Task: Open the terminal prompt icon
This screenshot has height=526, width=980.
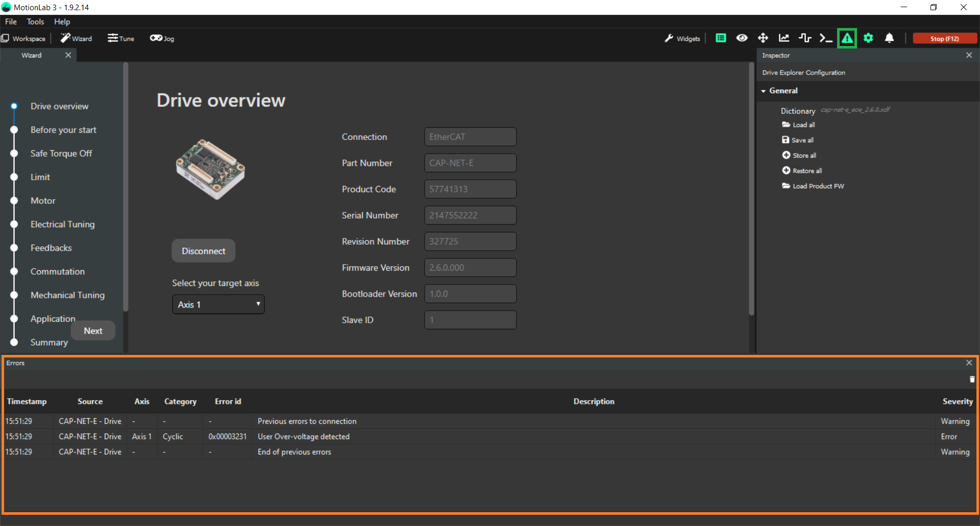Action: (x=826, y=38)
